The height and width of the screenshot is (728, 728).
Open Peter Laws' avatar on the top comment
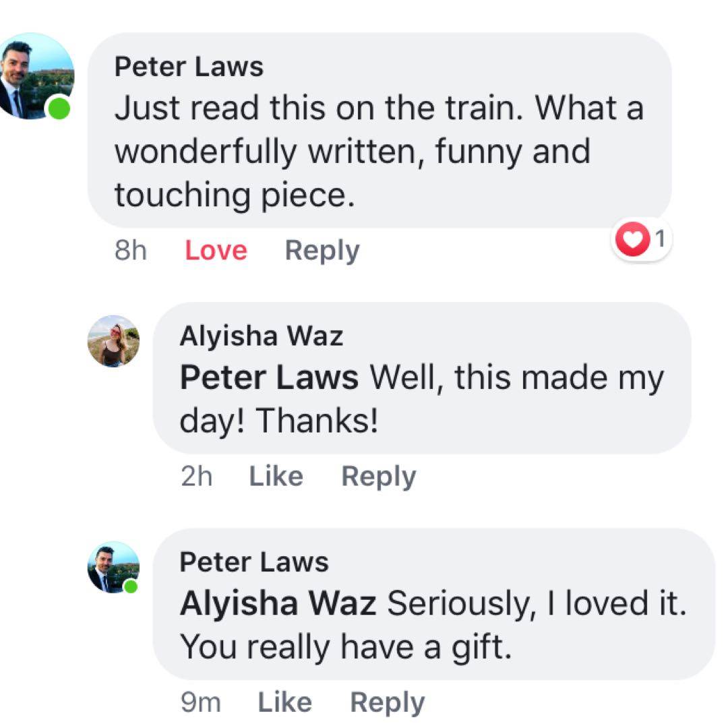pos(34,75)
